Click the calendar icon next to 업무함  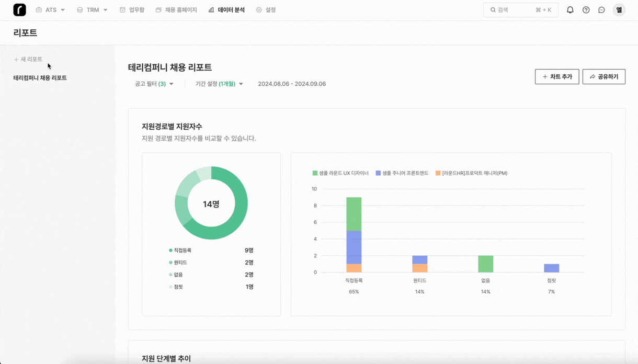pos(122,10)
